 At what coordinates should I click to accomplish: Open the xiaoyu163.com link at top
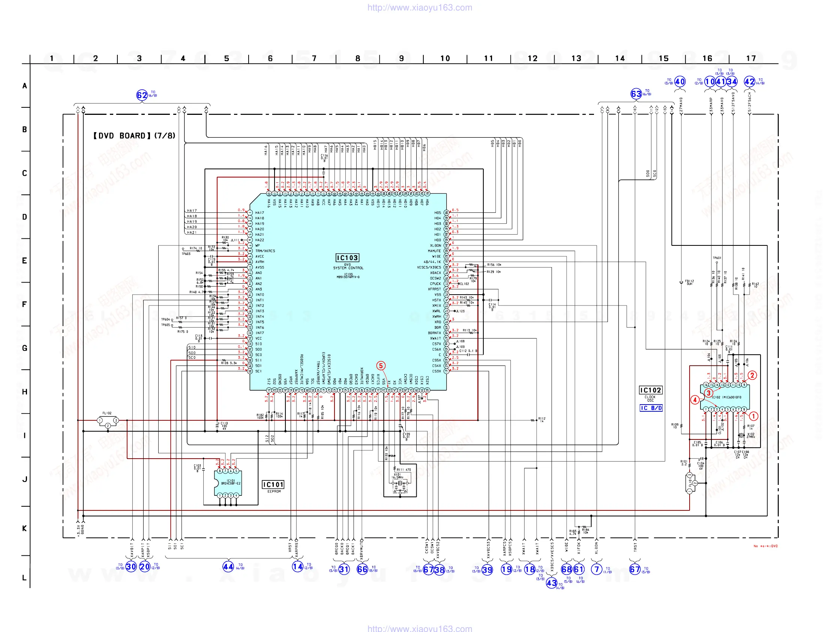[420, 8]
